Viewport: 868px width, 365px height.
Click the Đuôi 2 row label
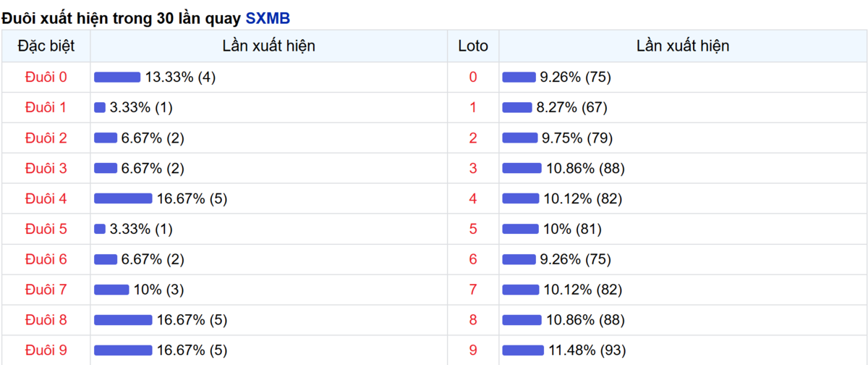pyautogui.click(x=46, y=138)
